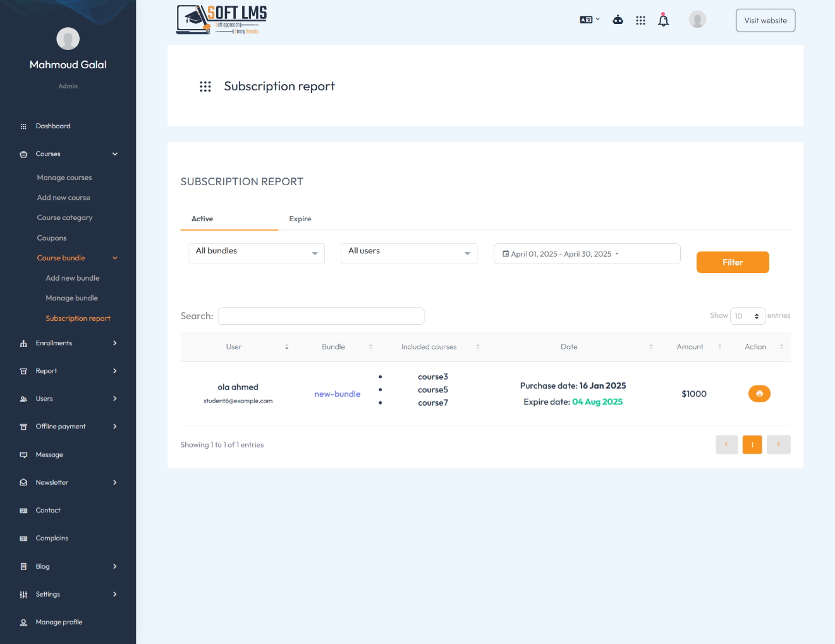This screenshot has height=644, width=835.
Task: Open Subscription report in sidebar
Action: coord(78,319)
